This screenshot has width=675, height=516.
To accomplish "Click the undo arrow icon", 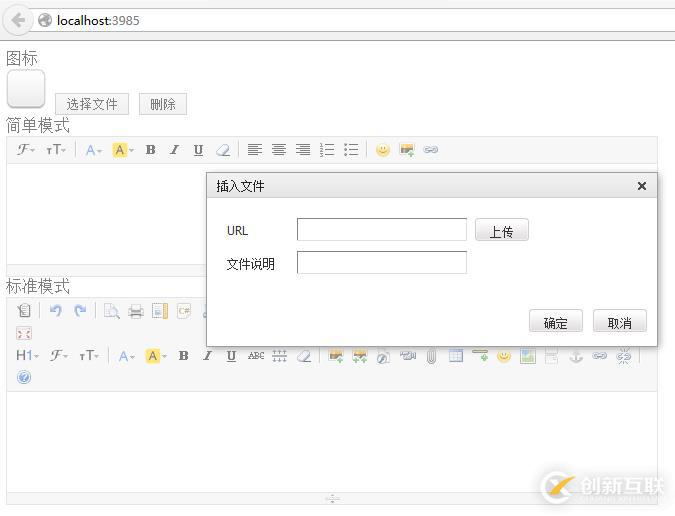I will 56,310.
